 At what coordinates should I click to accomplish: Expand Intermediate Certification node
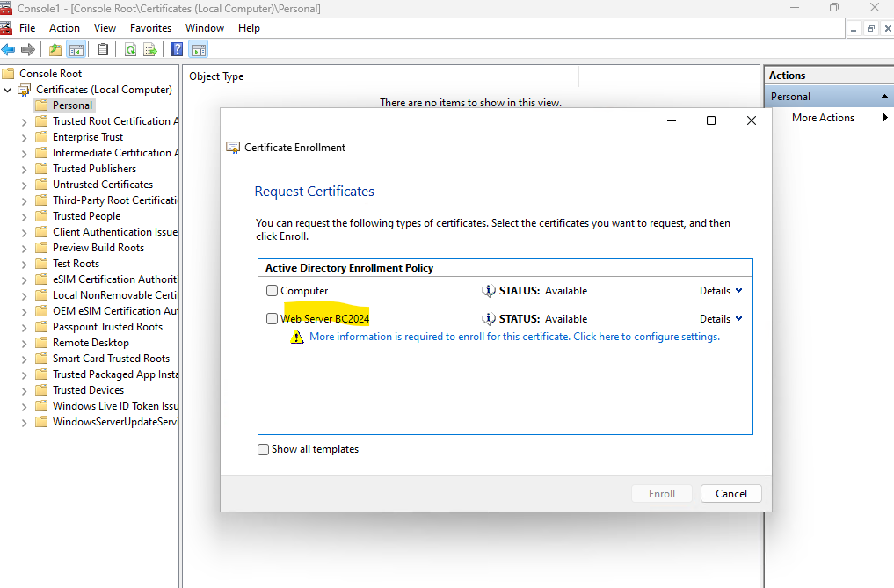(x=24, y=154)
